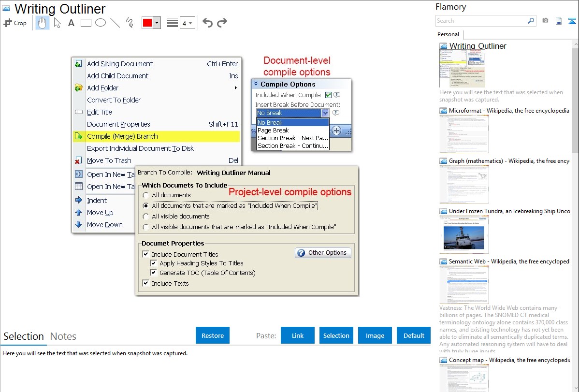Viewport: 579px width, 392px height.
Task: Select the text annotation tool
Action: click(x=71, y=23)
